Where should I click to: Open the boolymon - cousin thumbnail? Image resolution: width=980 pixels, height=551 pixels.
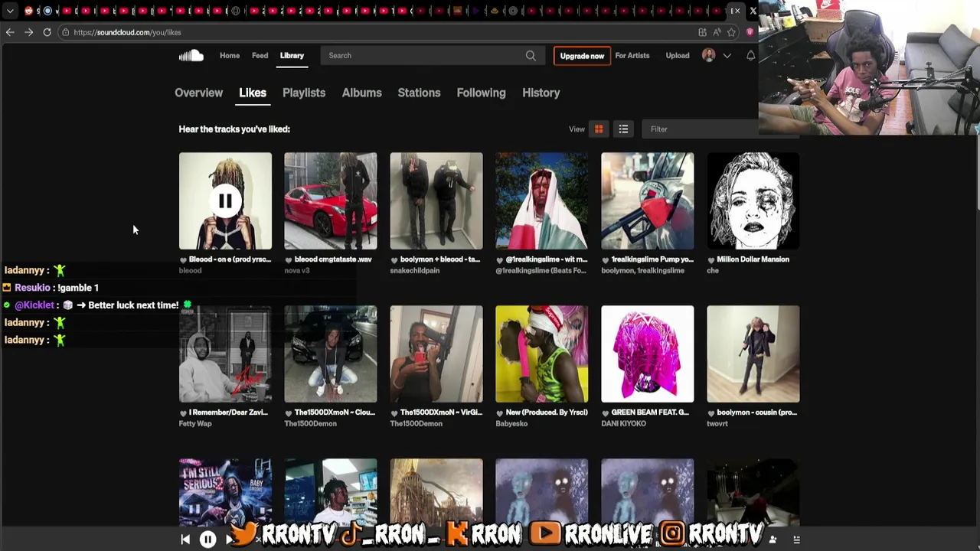coord(753,354)
